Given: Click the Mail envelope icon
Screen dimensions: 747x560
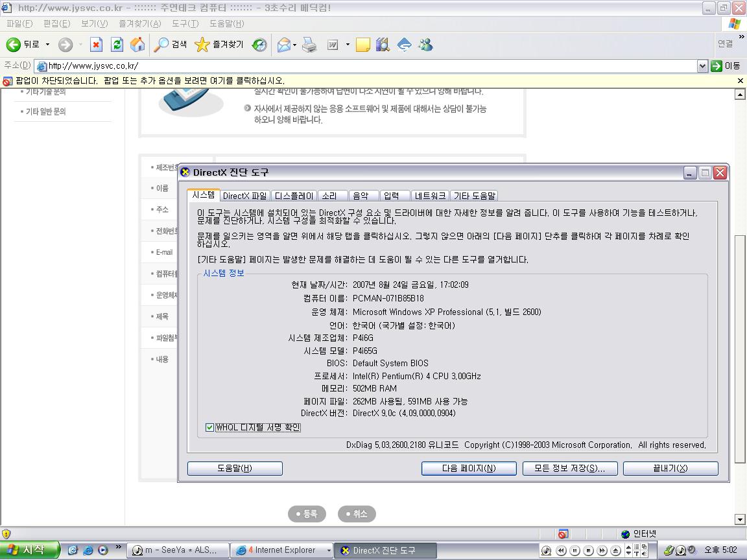Looking at the screenshot, I should click(x=283, y=45).
